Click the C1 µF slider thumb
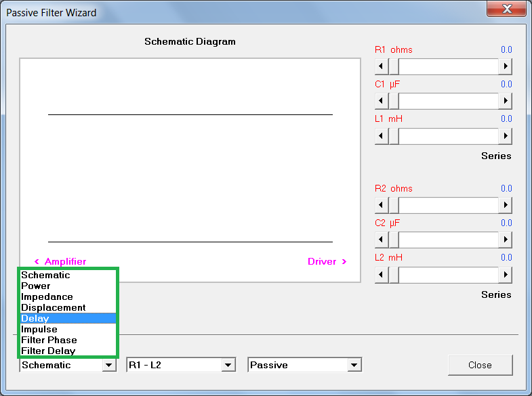 click(394, 101)
